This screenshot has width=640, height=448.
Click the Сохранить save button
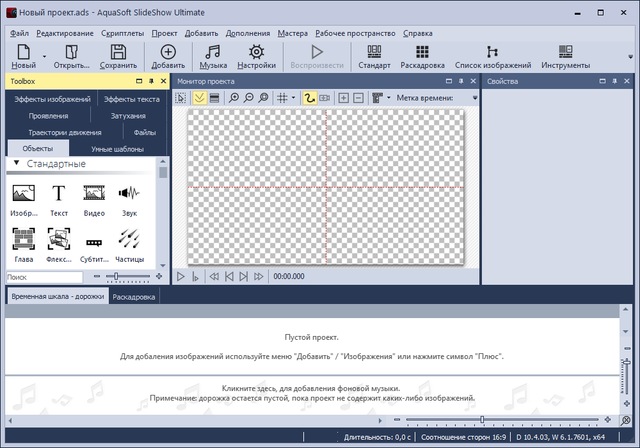pyautogui.click(x=118, y=56)
